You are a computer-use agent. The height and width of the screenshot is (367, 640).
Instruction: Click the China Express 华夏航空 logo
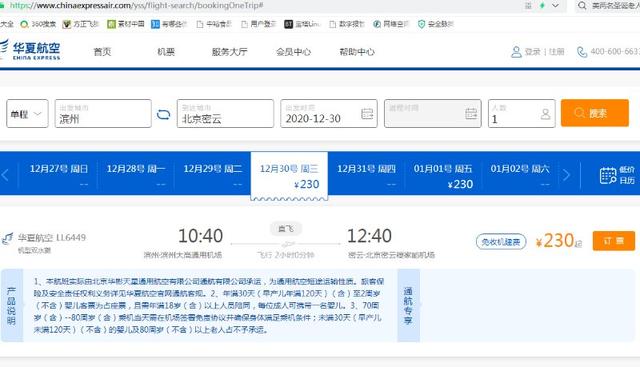pyautogui.click(x=30, y=50)
